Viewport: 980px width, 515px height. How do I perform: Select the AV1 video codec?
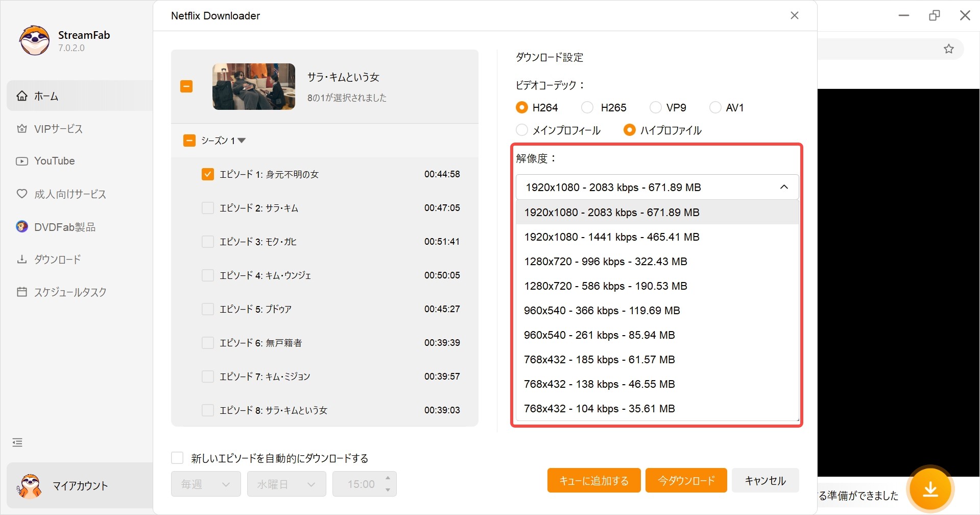[x=715, y=107]
